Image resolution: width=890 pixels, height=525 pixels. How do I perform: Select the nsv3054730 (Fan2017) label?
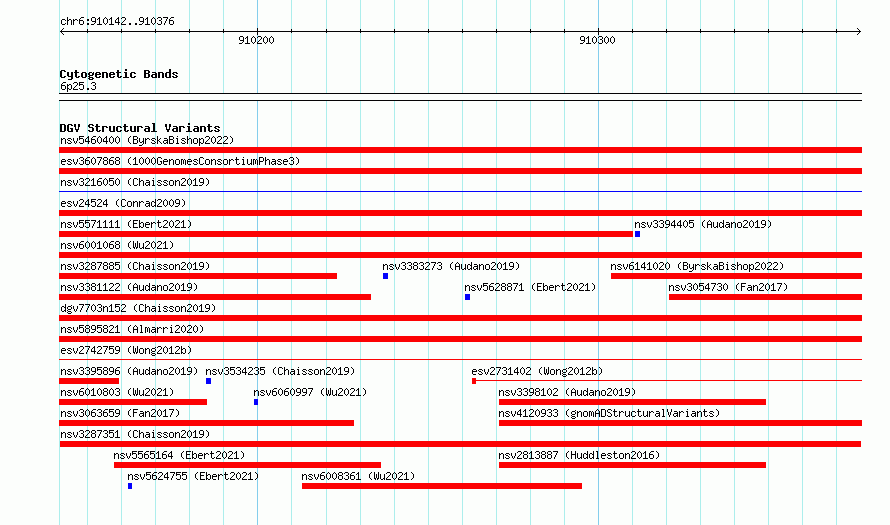coord(728,287)
